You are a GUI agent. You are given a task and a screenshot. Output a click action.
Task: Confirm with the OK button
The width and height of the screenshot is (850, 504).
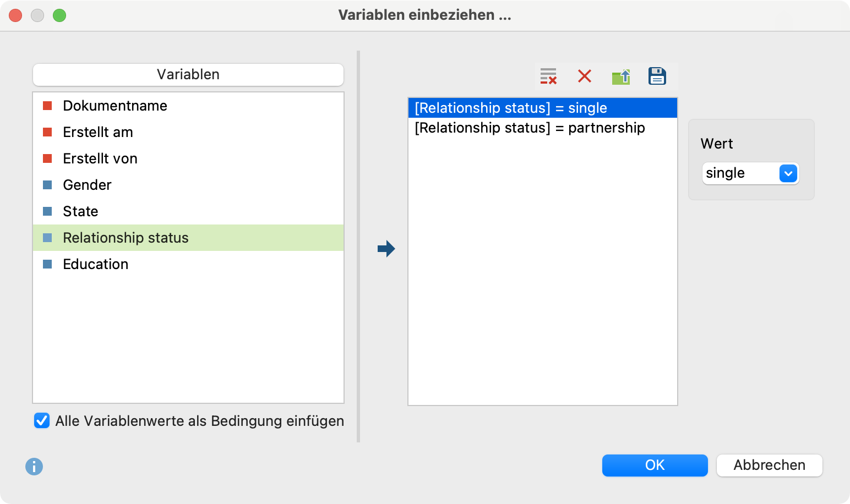655,465
